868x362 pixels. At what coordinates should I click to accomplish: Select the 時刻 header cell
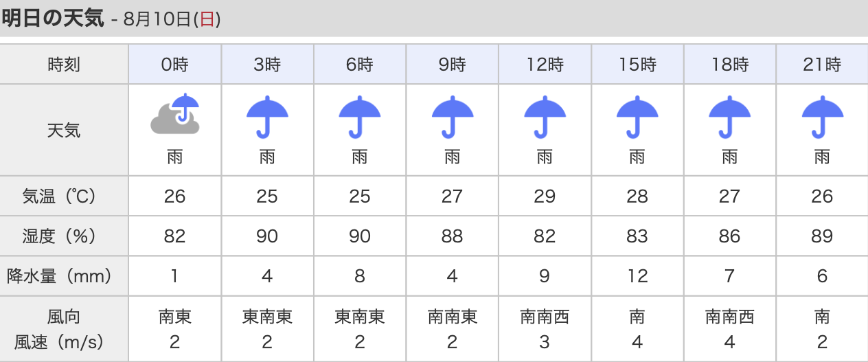pyautogui.click(x=64, y=65)
